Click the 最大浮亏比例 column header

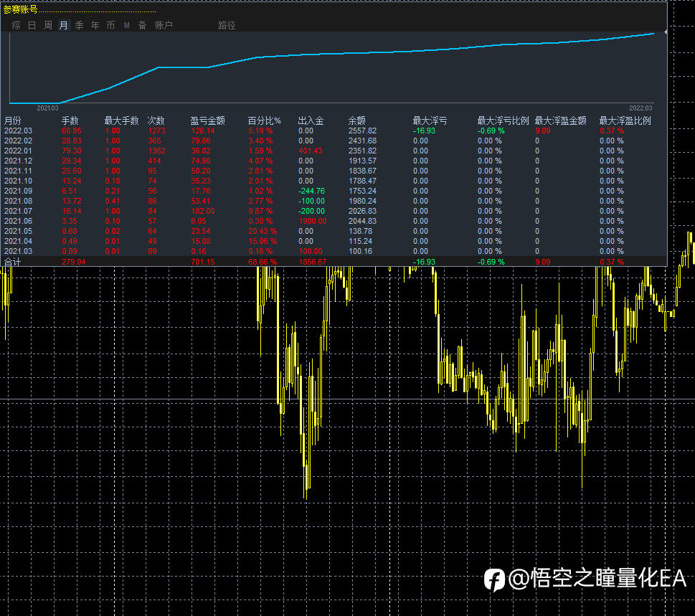pyautogui.click(x=503, y=120)
